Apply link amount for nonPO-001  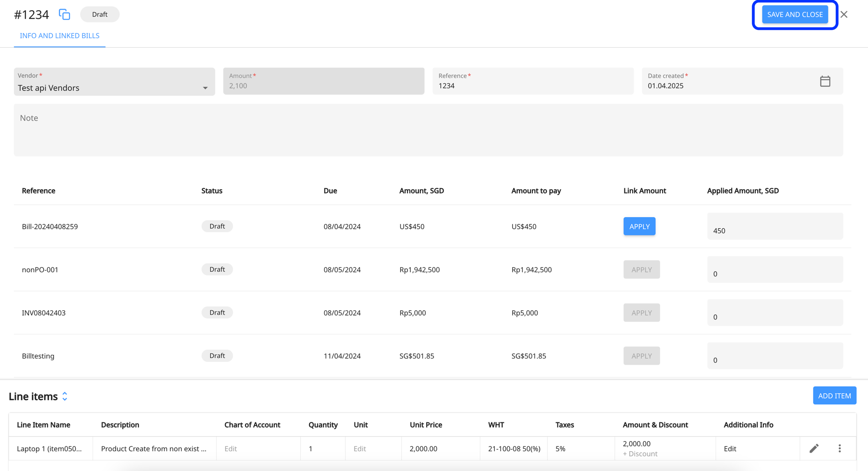[x=641, y=269]
